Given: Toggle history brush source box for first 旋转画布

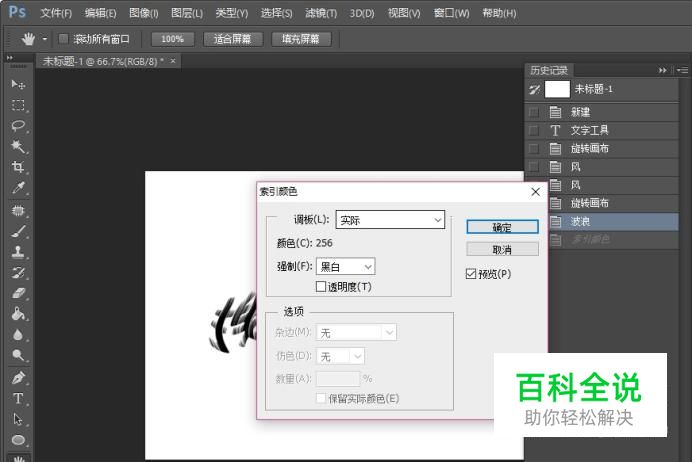Looking at the screenshot, I should tap(534, 149).
